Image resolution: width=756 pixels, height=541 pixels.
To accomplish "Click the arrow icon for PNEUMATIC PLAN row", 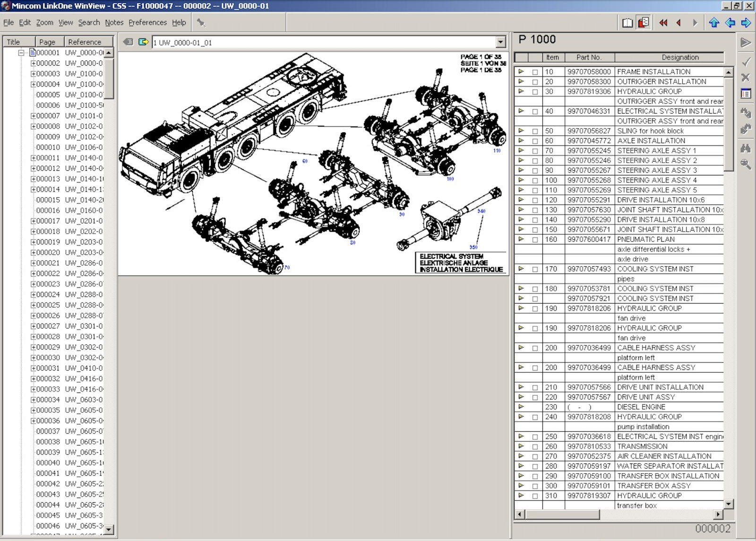I will click(521, 239).
